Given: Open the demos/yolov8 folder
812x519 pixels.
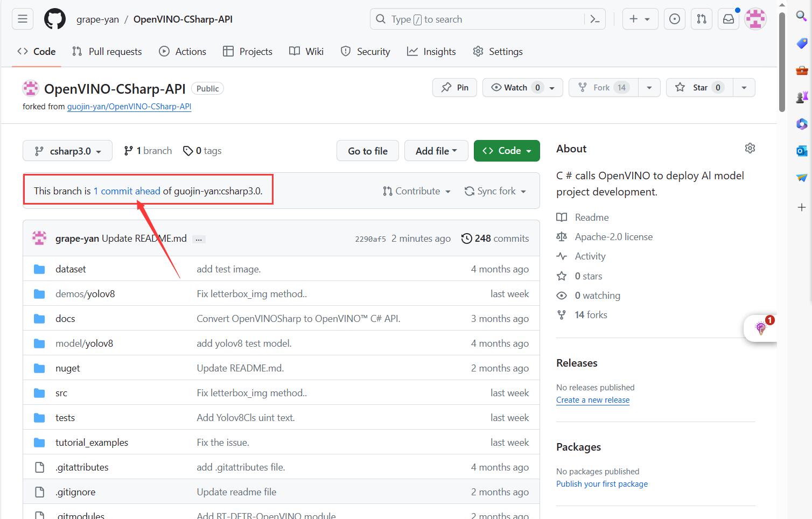Looking at the screenshot, I should click(85, 294).
